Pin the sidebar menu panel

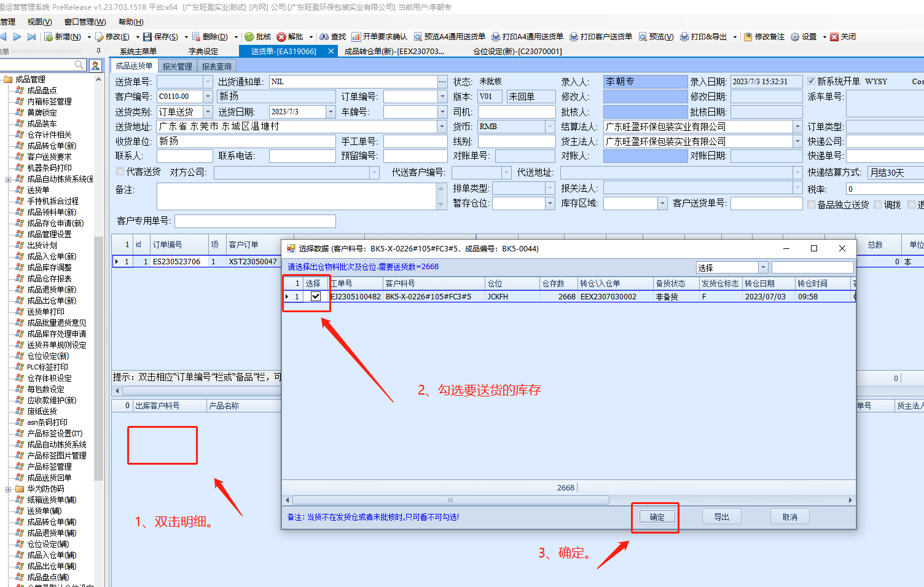pyautogui.click(x=99, y=51)
